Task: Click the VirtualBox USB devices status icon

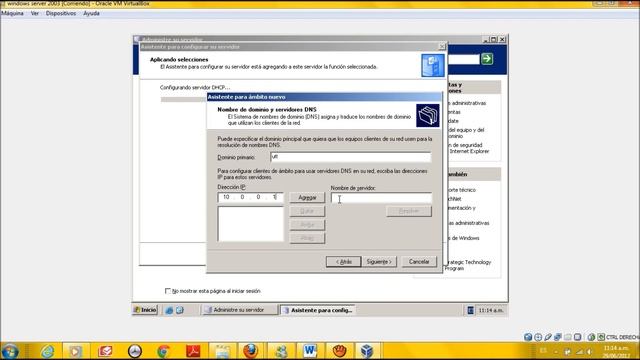Action: tap(548, 337)
